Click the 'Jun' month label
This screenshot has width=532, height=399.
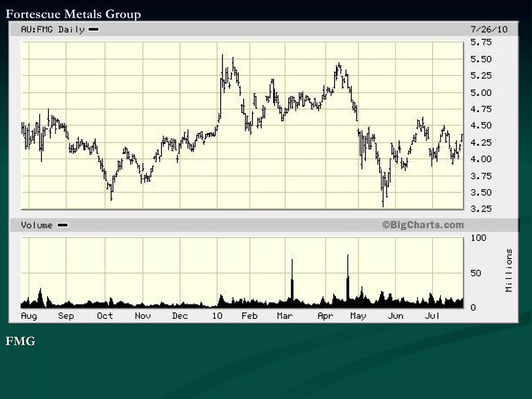pos(395,316)
